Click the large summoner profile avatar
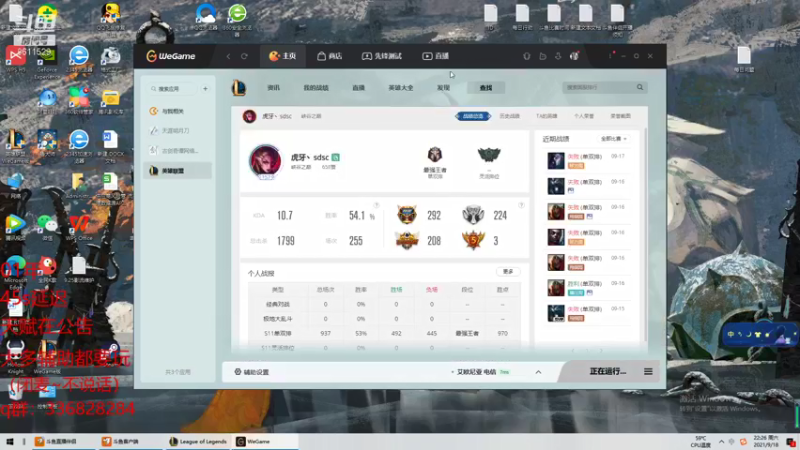The height and width of the screenshot is (450, 800). pos(265,161)
